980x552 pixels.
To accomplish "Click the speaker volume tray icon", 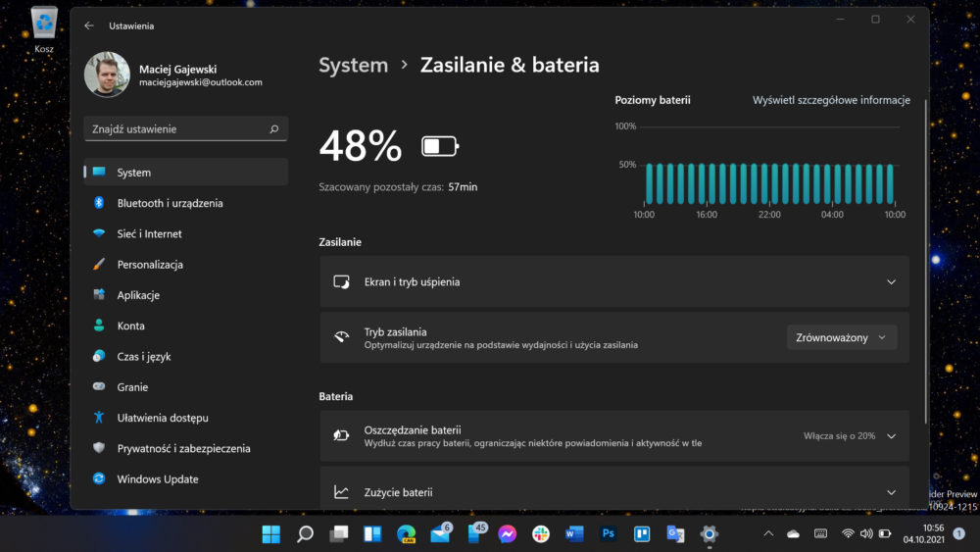I will click(866, 534).
